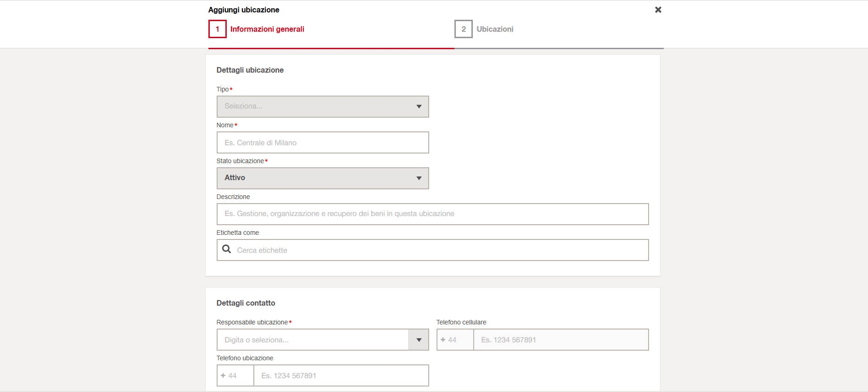868x392 pixels.
Task: Open the Informazioni generali tab
Action: pos(267,29)
